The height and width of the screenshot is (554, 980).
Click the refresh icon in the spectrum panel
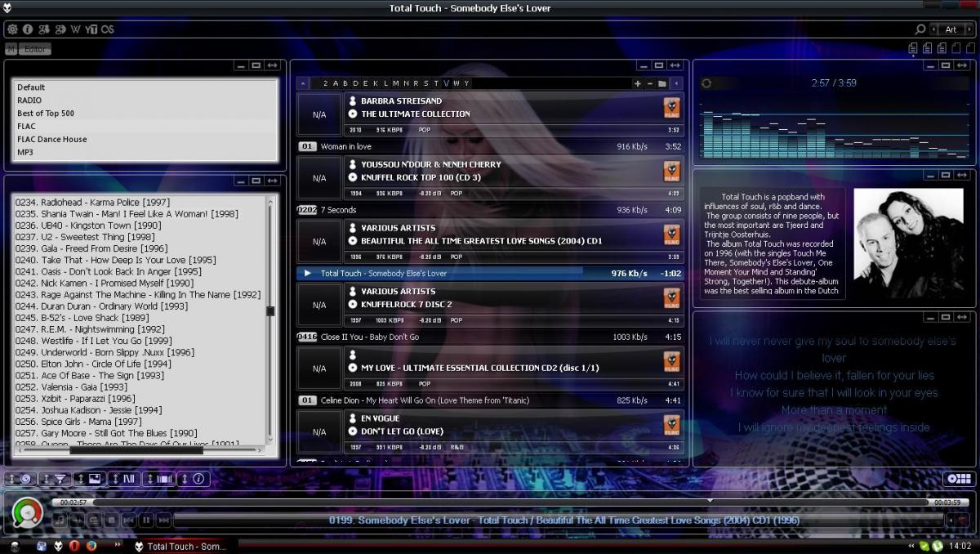click(x=706, y=83)
